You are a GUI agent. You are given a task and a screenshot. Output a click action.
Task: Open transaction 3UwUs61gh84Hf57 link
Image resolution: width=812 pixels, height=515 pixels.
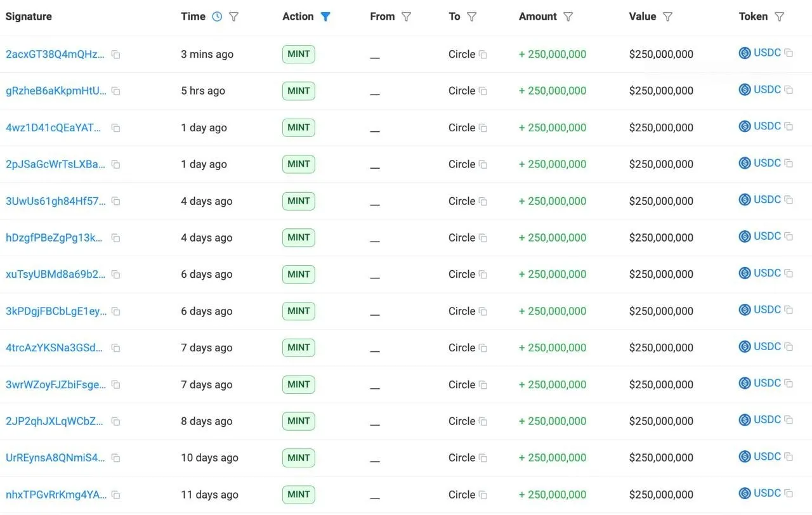(x=55, y=201)
